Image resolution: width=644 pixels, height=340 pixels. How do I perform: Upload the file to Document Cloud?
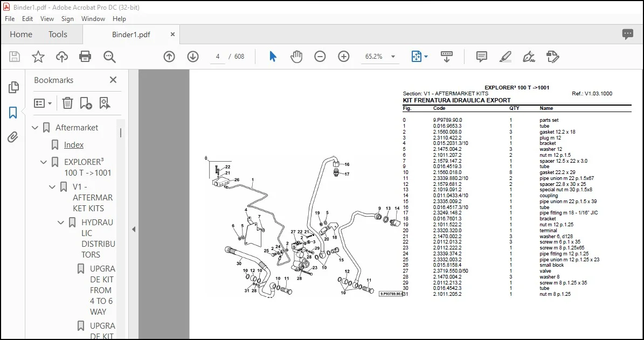tap(62, 57)
